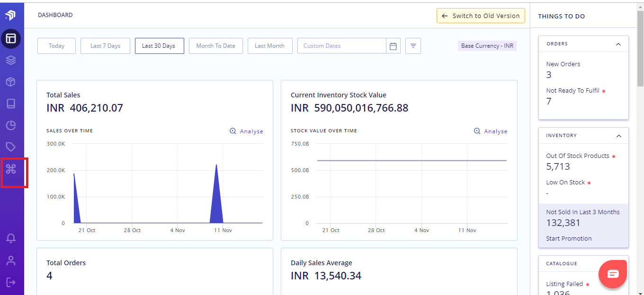Open the calendar date picker
The height and width of the screenshot is (295, 644).
click(393, 45)
